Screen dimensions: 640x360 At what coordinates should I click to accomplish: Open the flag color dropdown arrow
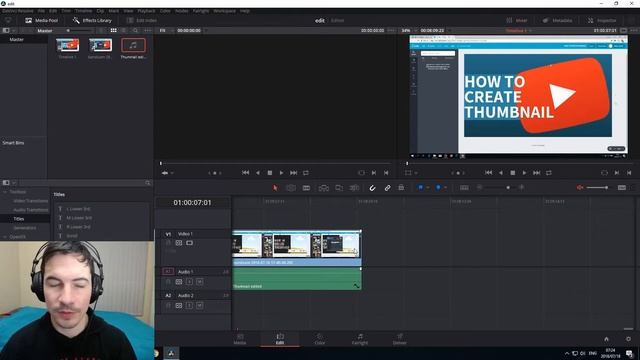(x=428, y=188)
